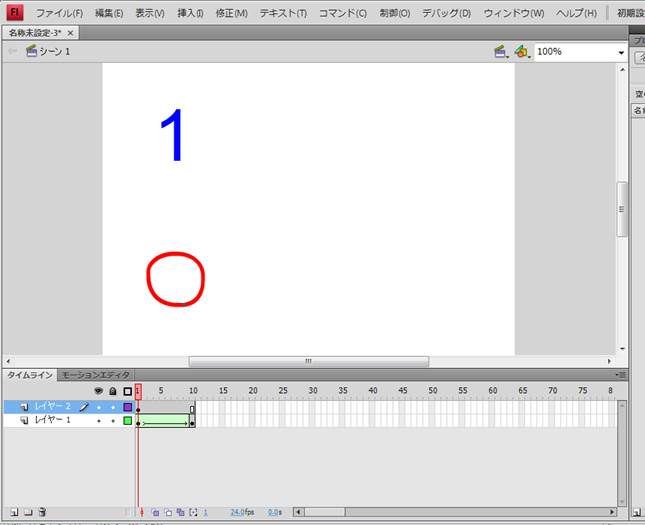Click the Flash logo icon in title bar
This screenshot has width=645, height=525.
click(15, 13)
